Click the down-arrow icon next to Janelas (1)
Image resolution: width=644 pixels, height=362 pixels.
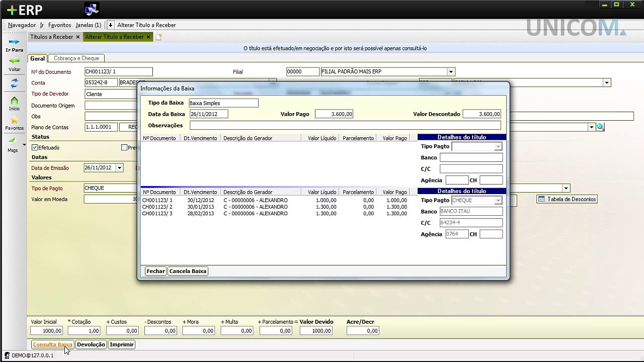coord(111,25)
